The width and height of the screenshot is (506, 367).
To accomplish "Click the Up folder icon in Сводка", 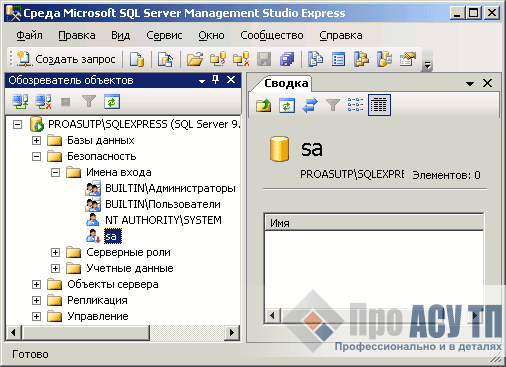I will click(x=263, y=105).
